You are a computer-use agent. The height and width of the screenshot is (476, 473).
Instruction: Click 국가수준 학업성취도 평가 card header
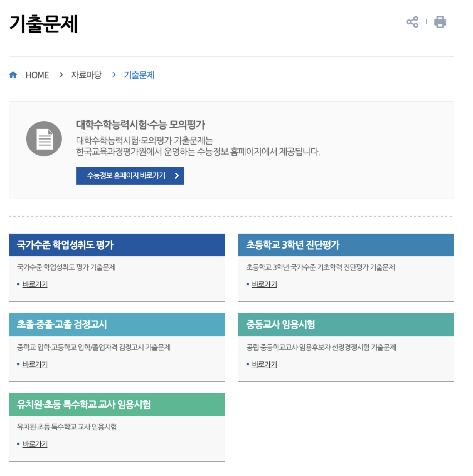click(x=117, y=245)
